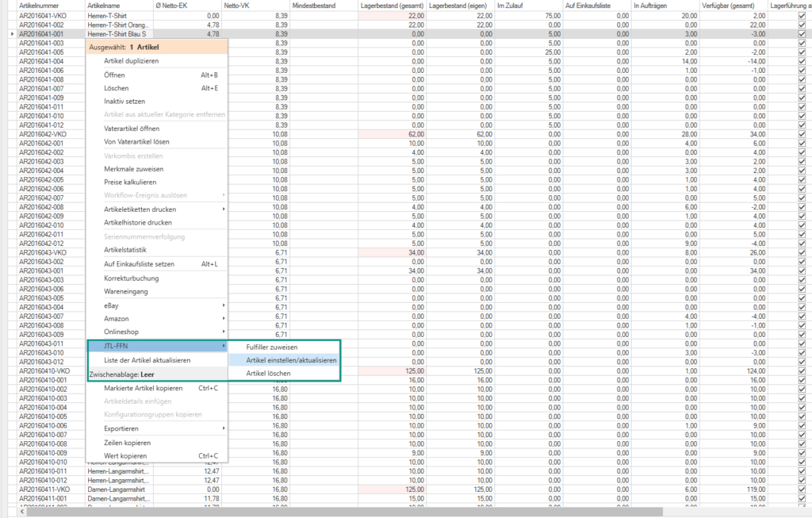812x518 pixels.
Task: Click left scroll arrow of horizontal scrollbar
Action: pyautogui.click(x=22, y=512)
